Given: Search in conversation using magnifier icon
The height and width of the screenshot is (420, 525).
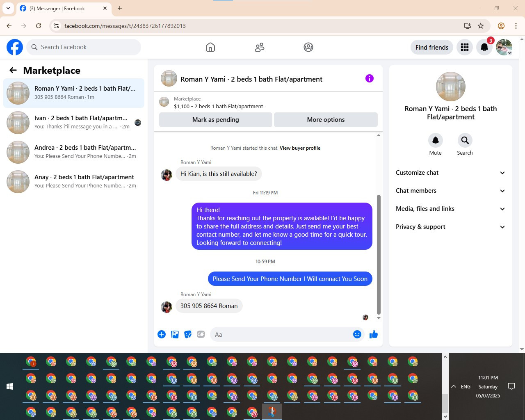Looking at the screenshot, I should click(465, 140).
